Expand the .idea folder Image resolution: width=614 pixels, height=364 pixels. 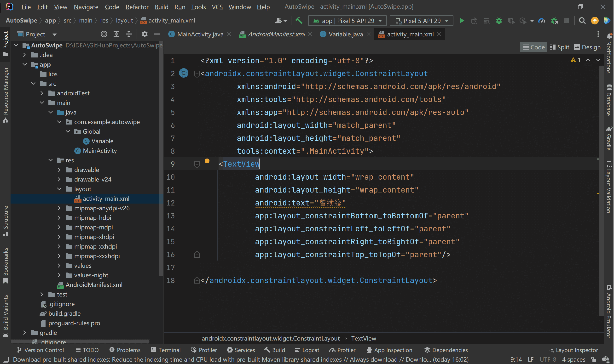(x=24, y=55)
